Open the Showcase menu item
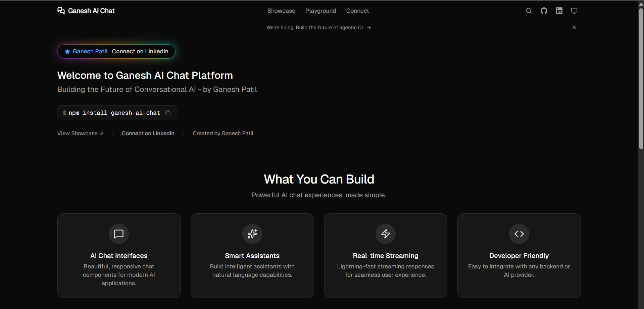Image resolution: width=644 pixels, height=309 pixels. (x=281, y=10)
